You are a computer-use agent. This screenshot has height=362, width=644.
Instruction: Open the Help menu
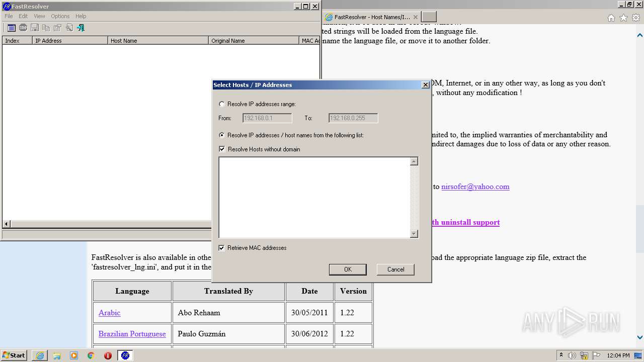point(80,16)
